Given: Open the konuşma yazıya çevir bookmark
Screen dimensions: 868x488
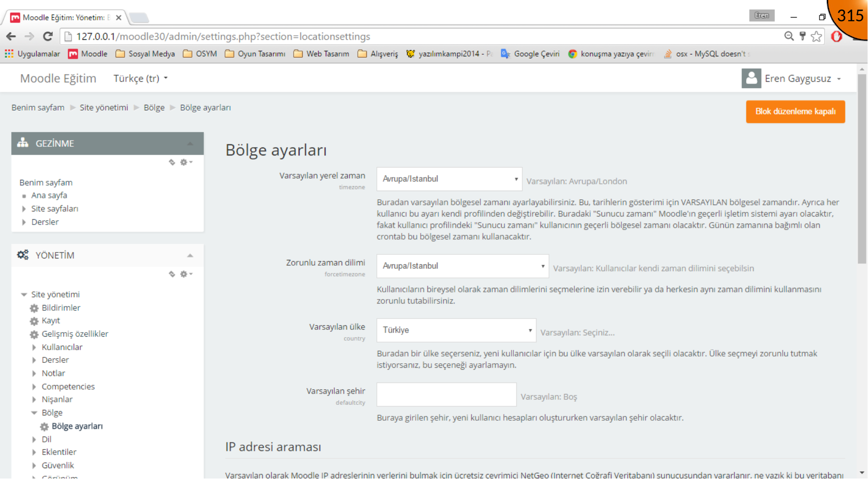Looking at the screenshot, I should (611, 54).
